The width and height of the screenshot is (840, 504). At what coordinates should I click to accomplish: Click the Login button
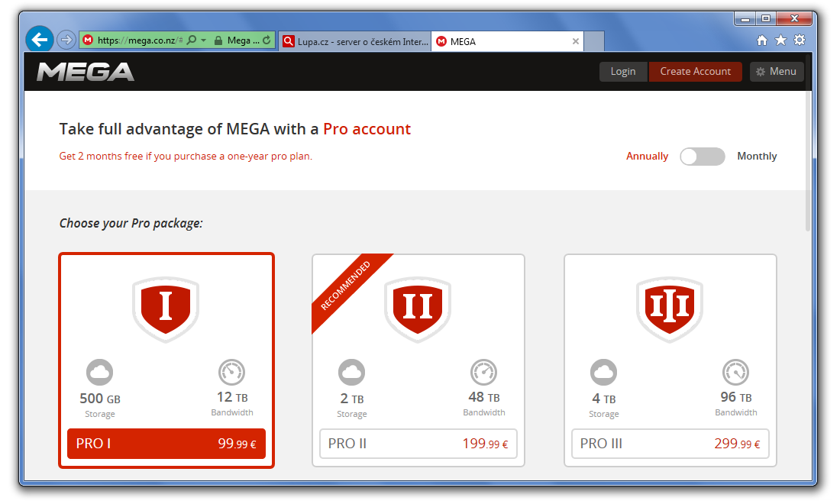[x=623, y=72]
